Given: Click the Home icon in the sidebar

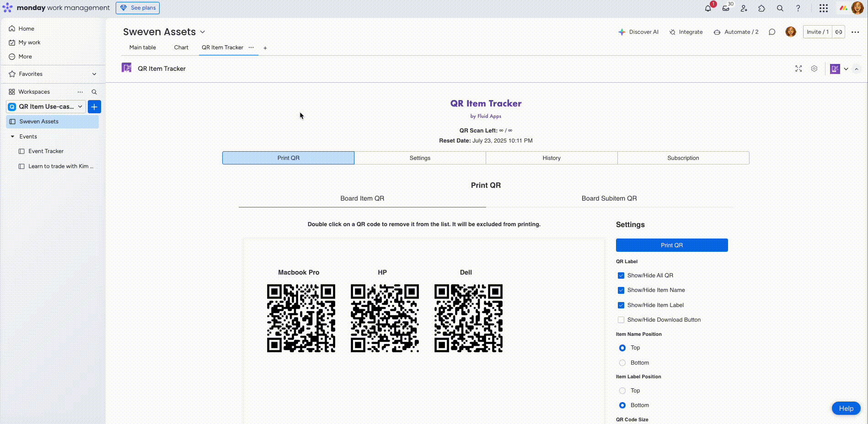Looking at the screenshot, I should coord(12,28).
